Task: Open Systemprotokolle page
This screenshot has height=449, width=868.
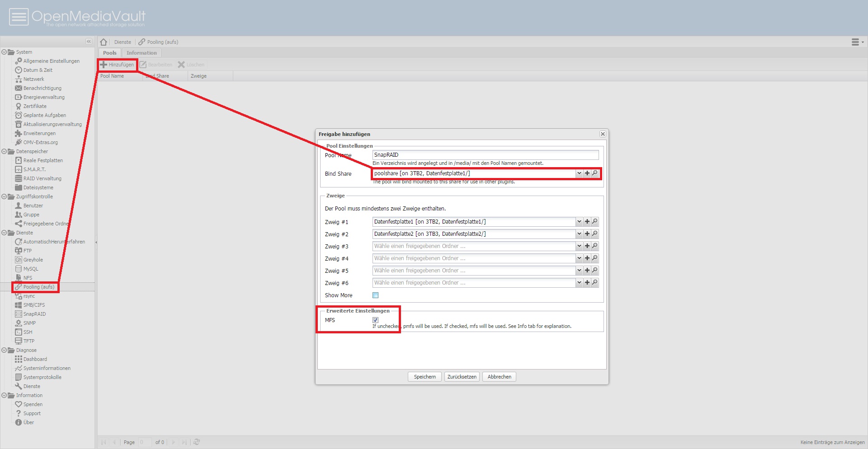Action: [42, 377]
